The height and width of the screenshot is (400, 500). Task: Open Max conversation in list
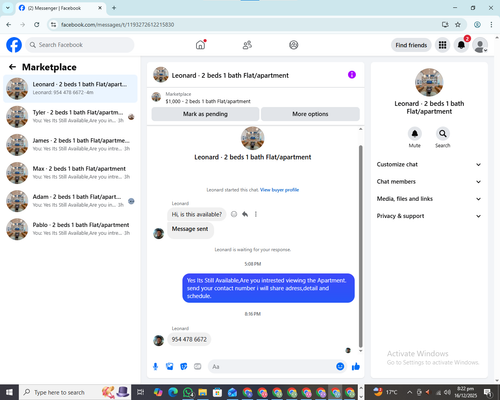click(x=70, y=173)
